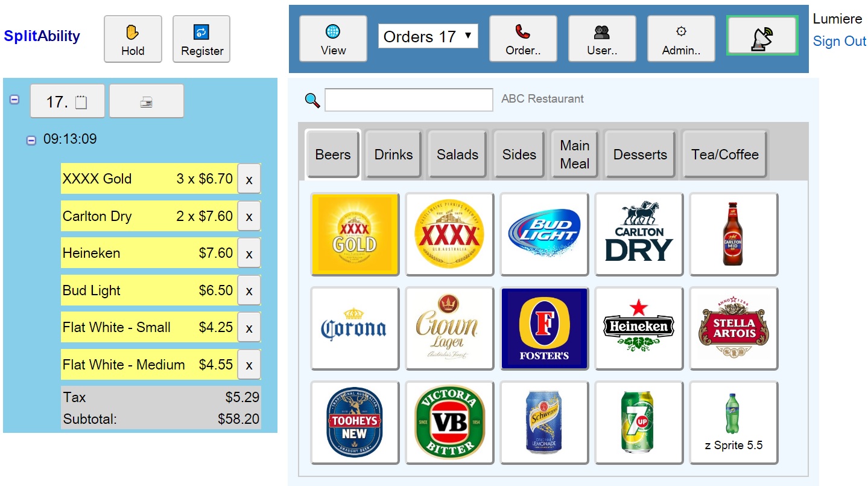
Task: Remove Carlton Dry with its x button
Action: [x=249, y=216]
